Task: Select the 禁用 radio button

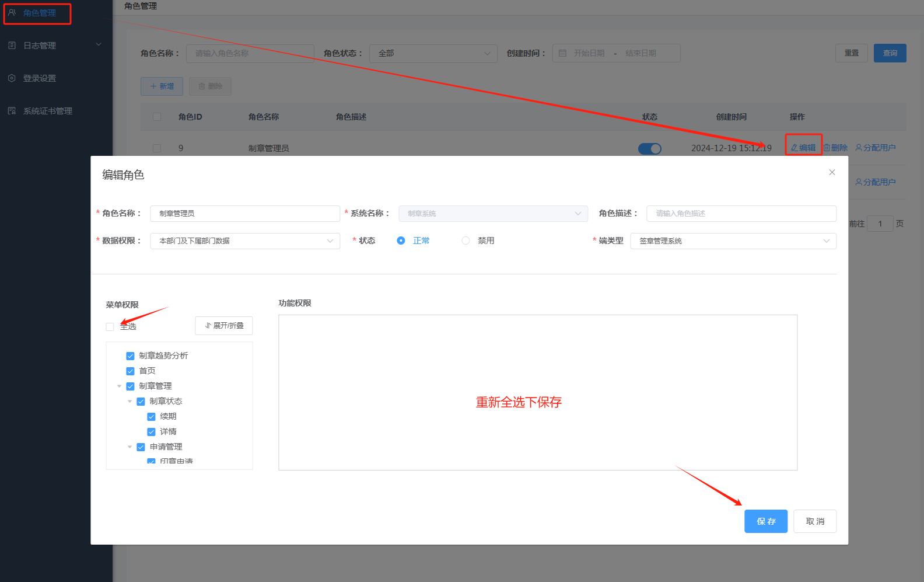Action: coord(466,241)
